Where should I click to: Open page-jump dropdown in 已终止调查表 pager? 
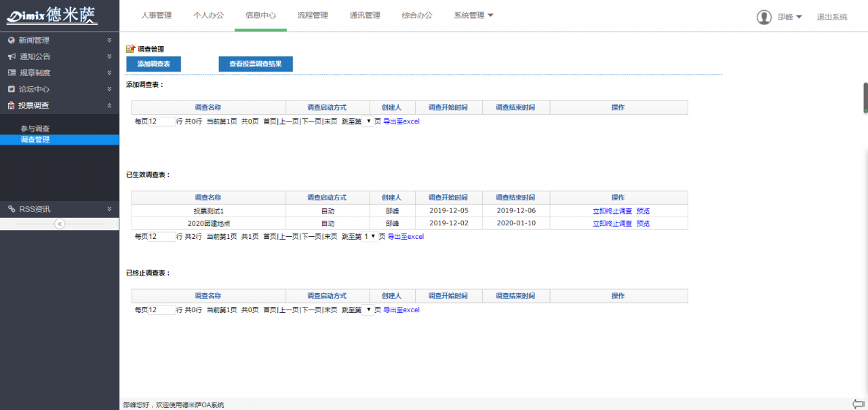coord(368,310)
